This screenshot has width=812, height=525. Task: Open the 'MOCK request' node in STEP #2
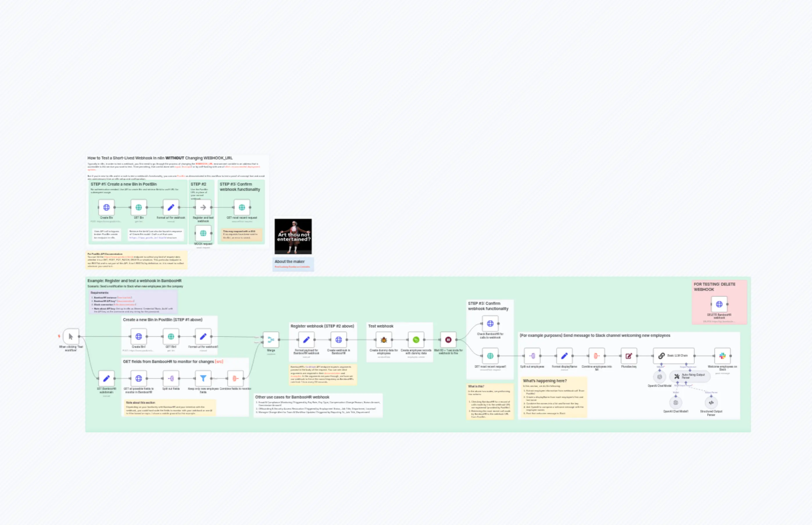coord(203,233)
